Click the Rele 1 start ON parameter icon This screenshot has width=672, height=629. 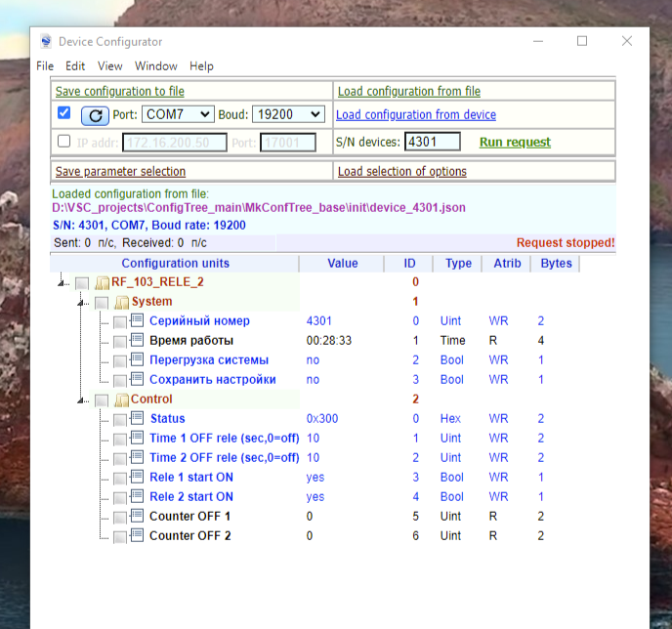(137, 477)
